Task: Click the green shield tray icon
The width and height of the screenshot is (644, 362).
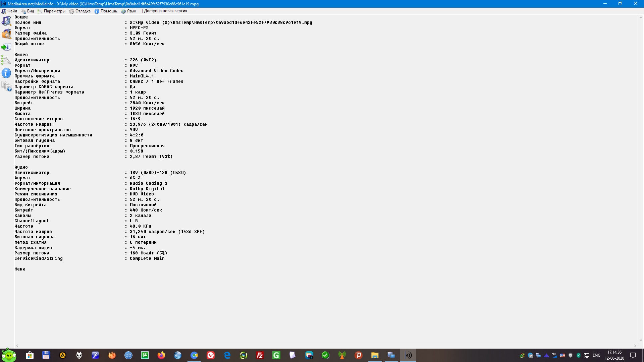Action: [579, 355]
